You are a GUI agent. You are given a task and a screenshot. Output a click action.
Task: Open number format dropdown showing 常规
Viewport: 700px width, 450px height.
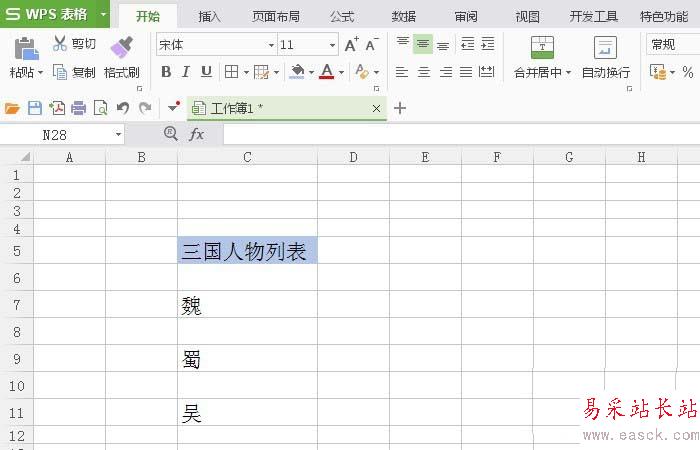673,44
